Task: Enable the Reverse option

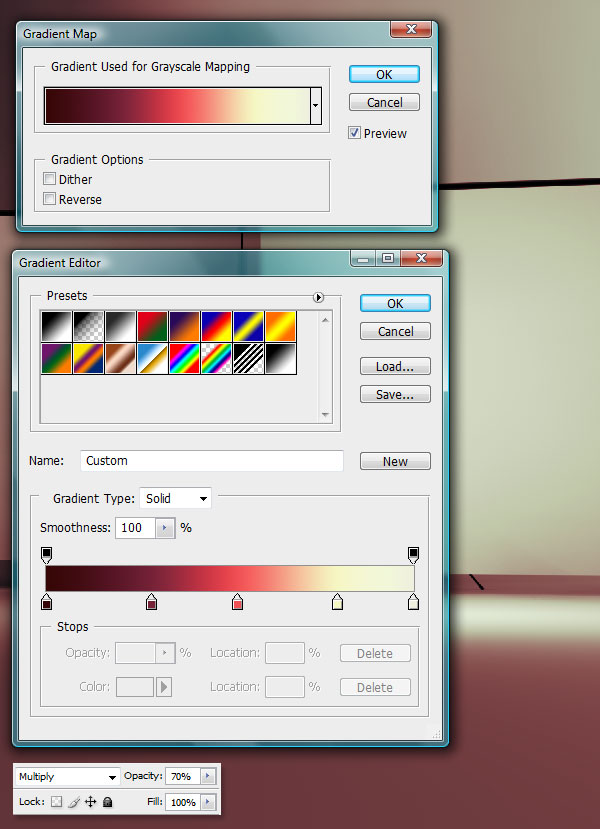Action: (49, 199)
